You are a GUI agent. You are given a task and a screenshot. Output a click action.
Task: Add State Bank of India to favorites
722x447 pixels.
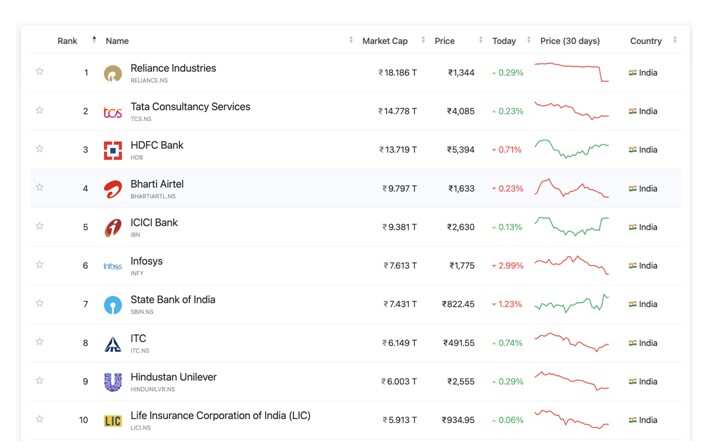[x=40, y=303]
